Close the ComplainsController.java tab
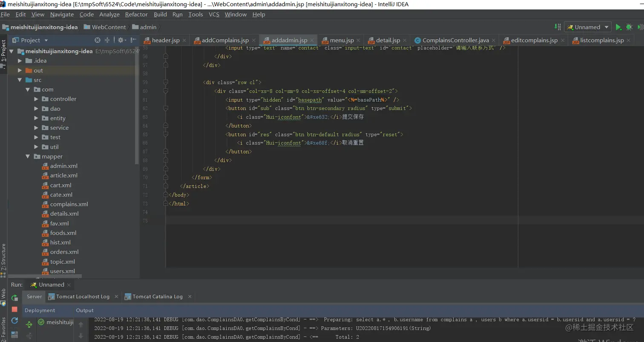Screen dimensions: 644x342 click(x=494, y=41)
